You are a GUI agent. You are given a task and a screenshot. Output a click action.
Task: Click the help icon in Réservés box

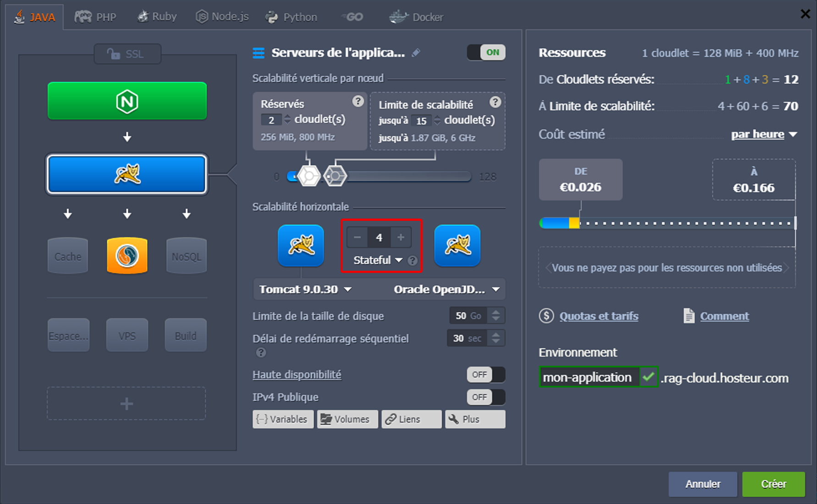click(358, 101)
